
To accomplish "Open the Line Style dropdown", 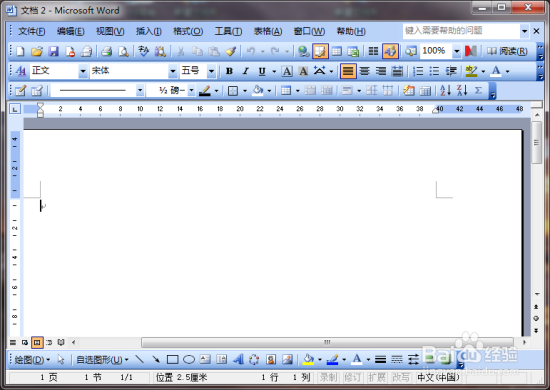I will coord(140,90).
